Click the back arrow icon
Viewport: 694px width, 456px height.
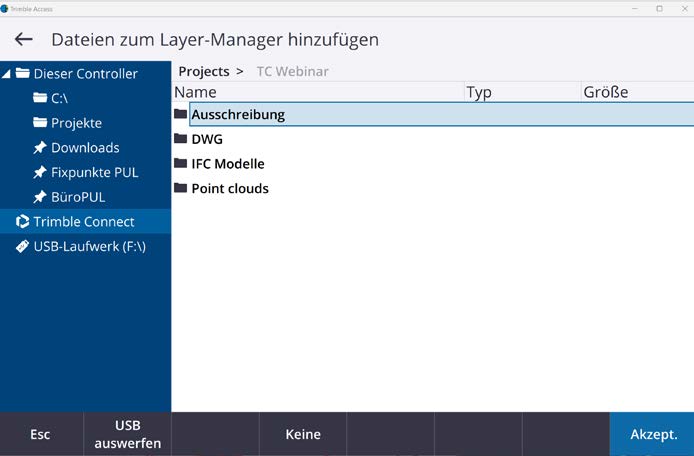tap(23, 40)
